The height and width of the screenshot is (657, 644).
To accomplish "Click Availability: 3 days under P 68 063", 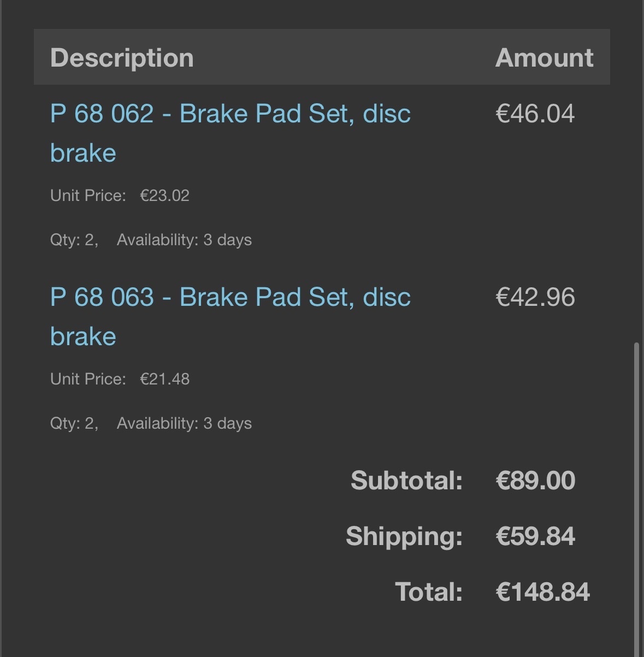I will tap(184, 423).
